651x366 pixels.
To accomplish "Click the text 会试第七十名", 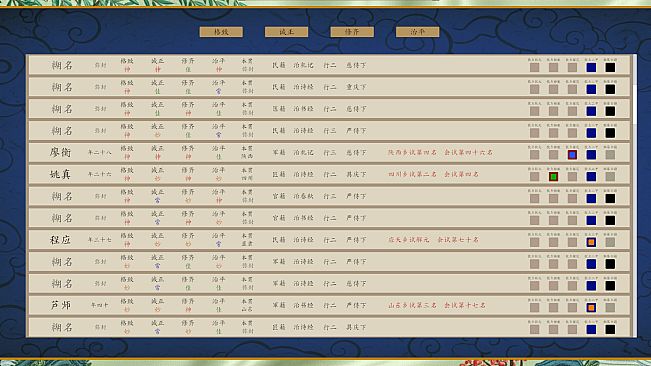I will tap(458, 240).
